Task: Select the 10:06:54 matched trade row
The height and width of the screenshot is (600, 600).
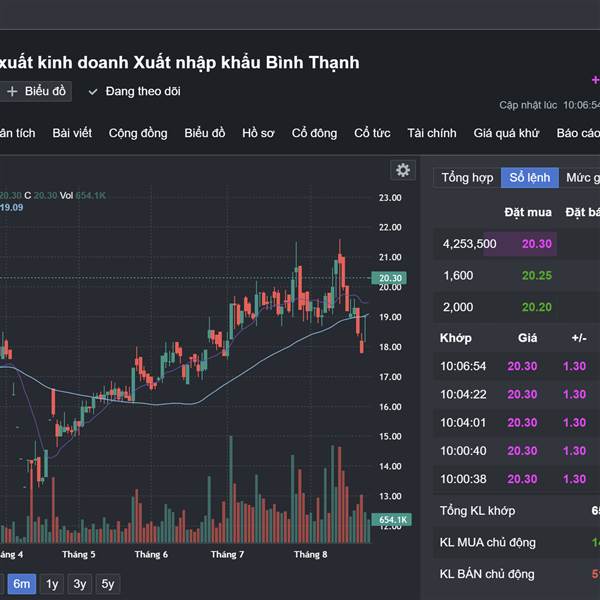Action: (516, 366)
